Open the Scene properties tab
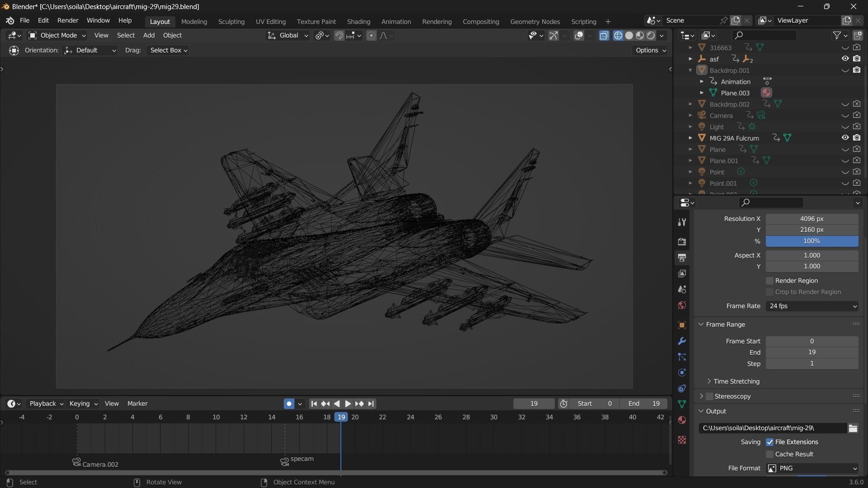The image size is (868, 488). (x=682, y=289)
